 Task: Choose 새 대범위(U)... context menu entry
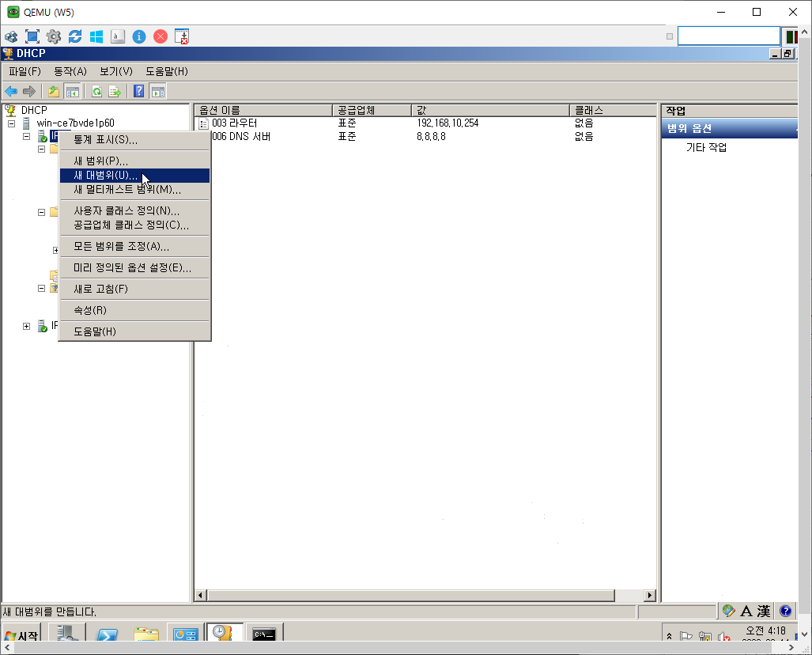tap(134, 176)
